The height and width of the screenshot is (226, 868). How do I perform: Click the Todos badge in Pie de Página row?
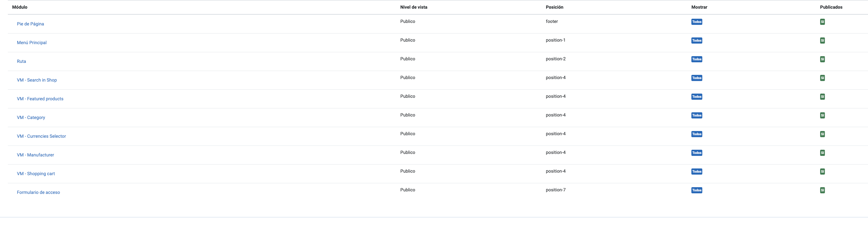pos(696,22)
